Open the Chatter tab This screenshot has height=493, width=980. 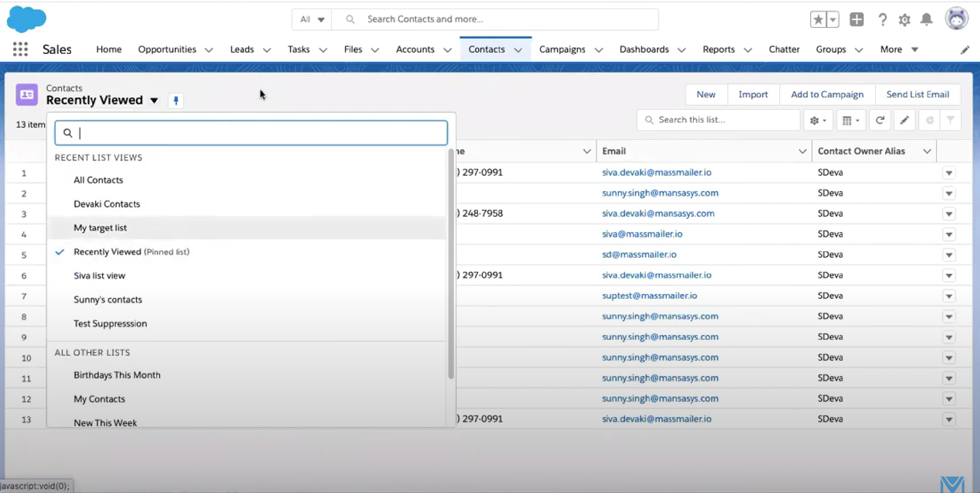click(x=784, y=50)
